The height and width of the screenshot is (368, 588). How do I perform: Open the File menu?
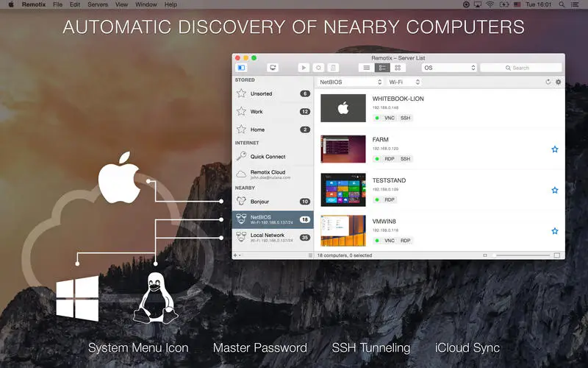(58, 4)
